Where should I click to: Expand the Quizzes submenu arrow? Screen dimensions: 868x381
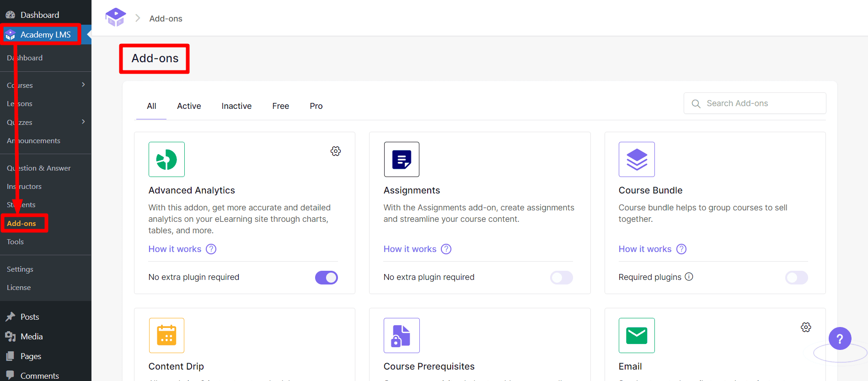(x=83, y=122)
